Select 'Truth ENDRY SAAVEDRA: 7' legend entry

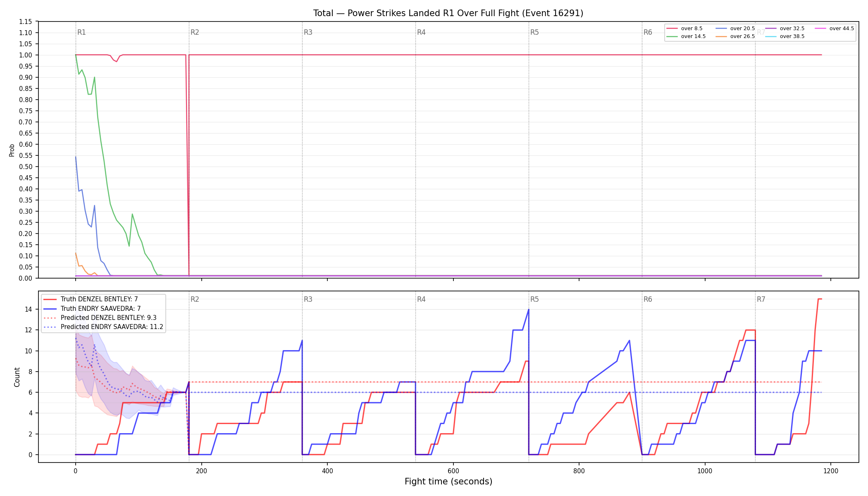coord(92,308)
